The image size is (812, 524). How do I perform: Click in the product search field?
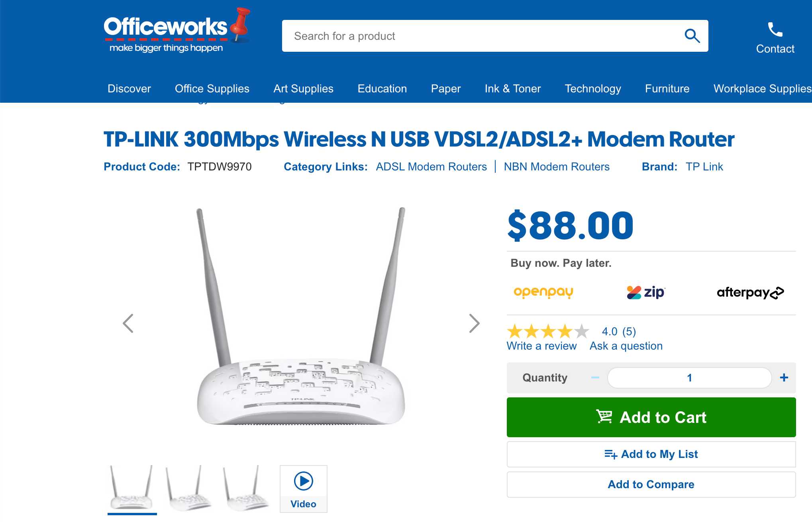click(478, 36)
